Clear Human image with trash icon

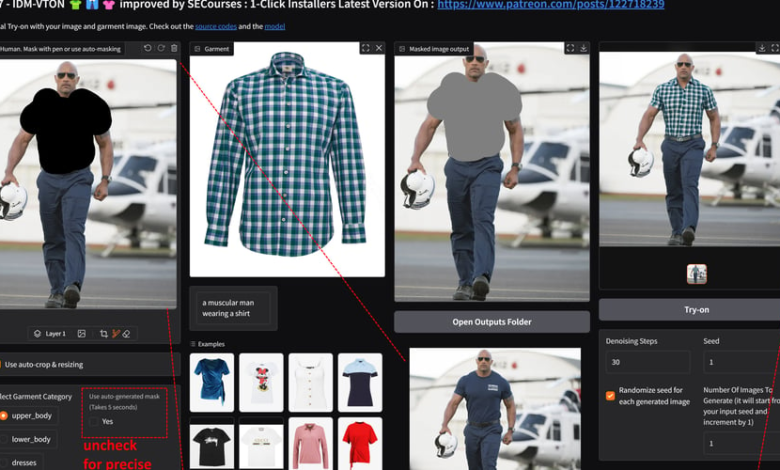coord(174,48)
